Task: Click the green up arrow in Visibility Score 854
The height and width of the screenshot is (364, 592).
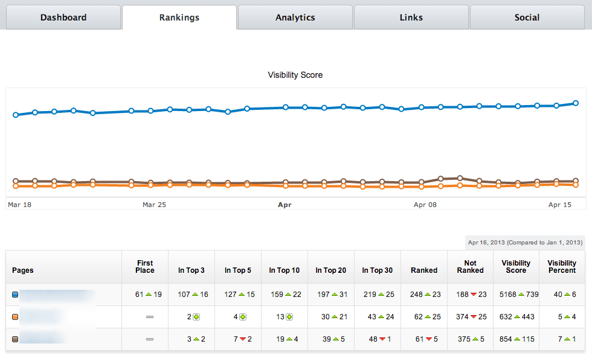Action: (x=517, y=339)
